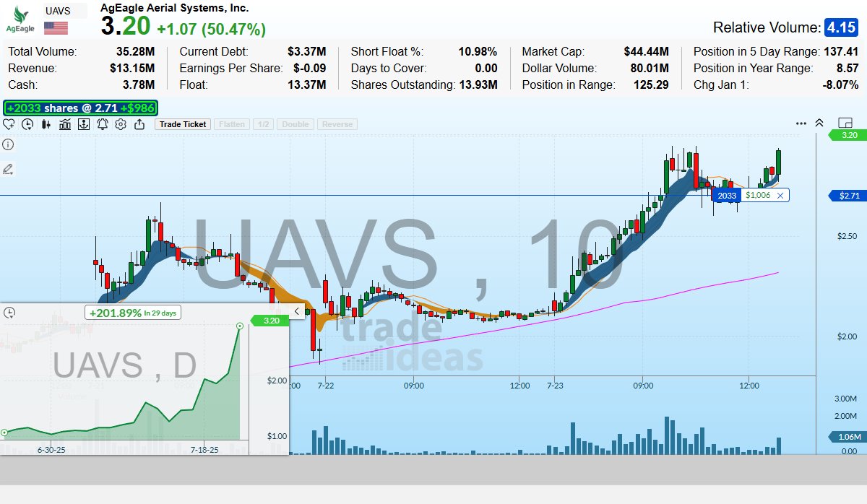This screenshot has width=867, height=504.
Task: Create a price alert with bell icon
Action: [103, 124]
